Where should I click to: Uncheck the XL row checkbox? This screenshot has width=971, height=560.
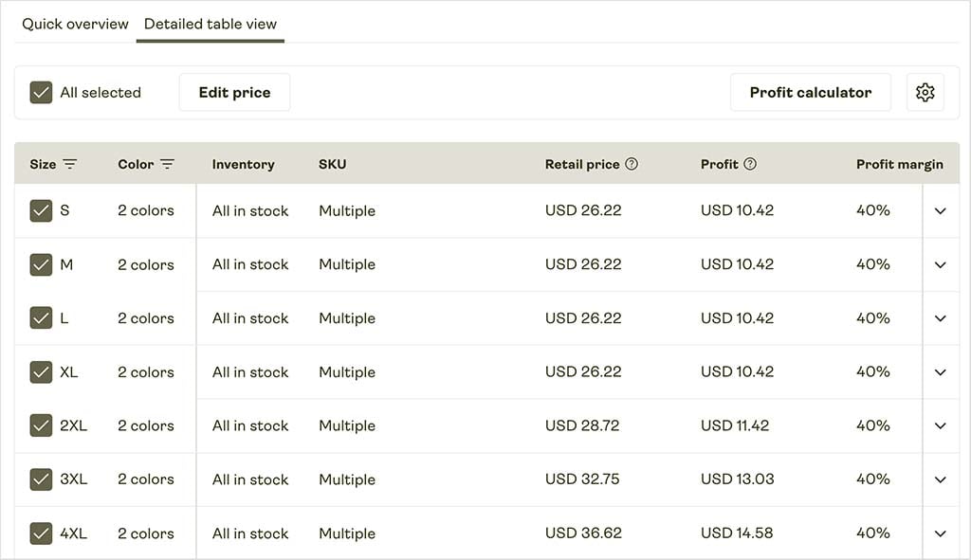pos(41,372)
